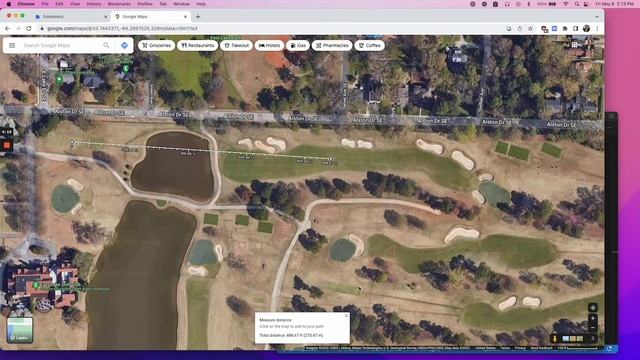This screenshot has width=640, height=360.
Task: Share this page from the address bar
Action: click(x=520, y=29)
